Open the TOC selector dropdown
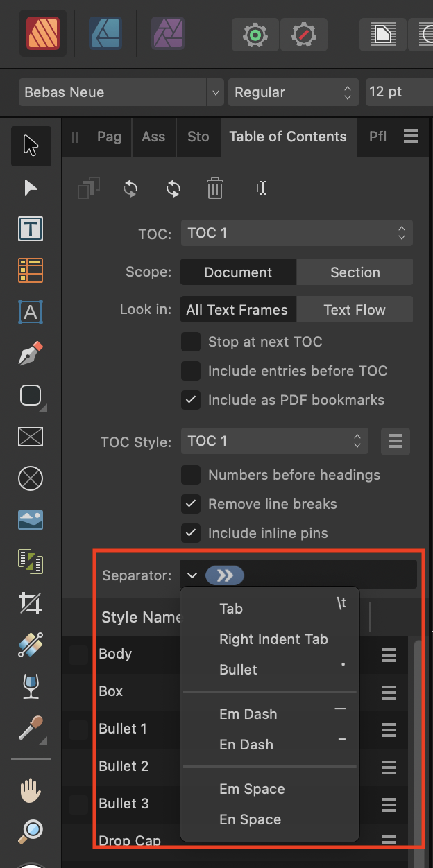This screenshot has height=868, width=433. 297,233
